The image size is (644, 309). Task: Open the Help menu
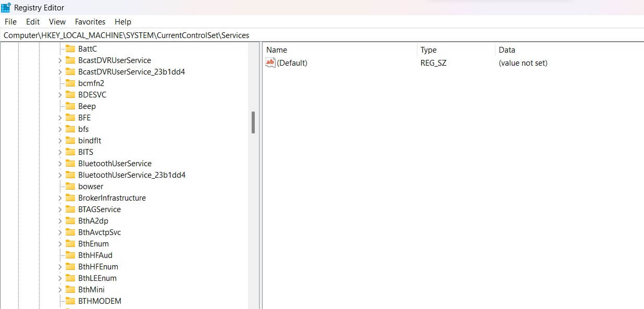(x=123, y=22)
